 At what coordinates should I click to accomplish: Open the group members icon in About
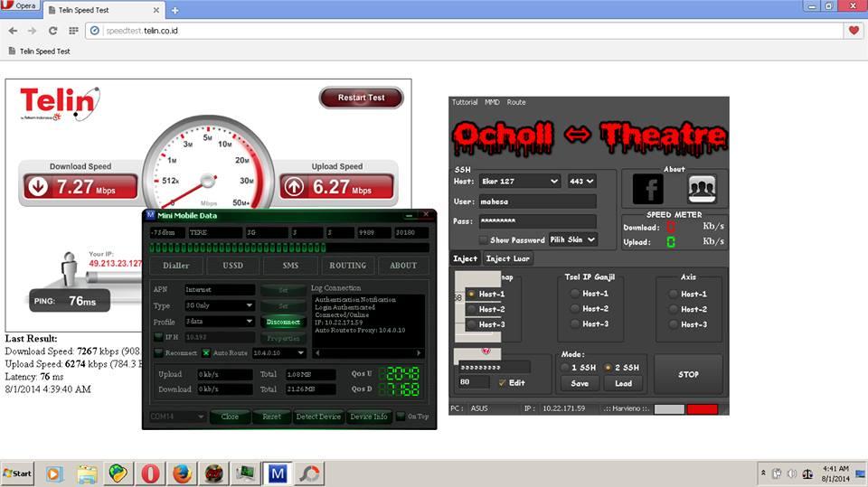702,189
